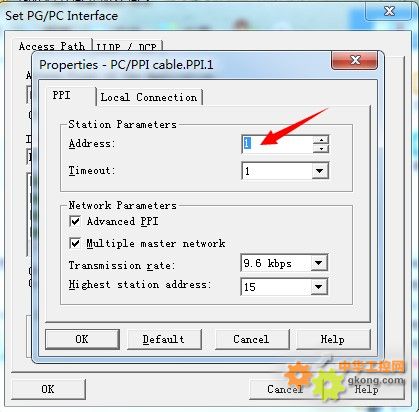
Task: Open the Transmission rate dropdown
Action: (319, 263)
